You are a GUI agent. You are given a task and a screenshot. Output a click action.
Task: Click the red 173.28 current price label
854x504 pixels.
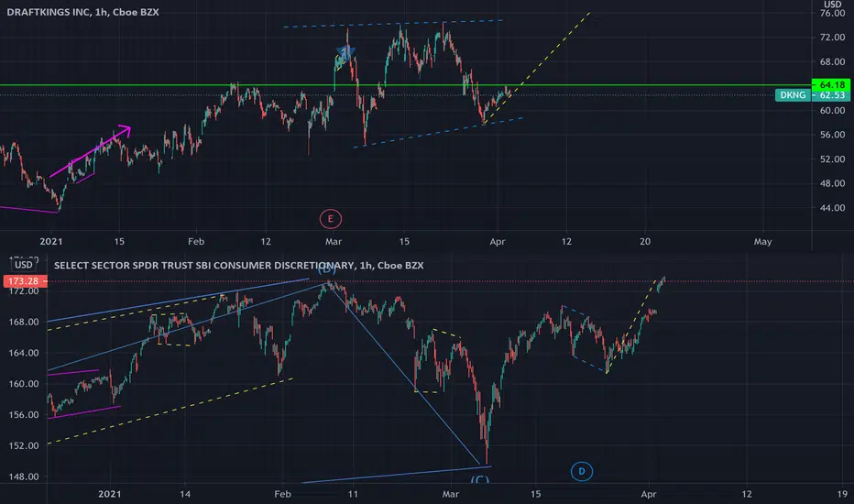pos(23,281)
